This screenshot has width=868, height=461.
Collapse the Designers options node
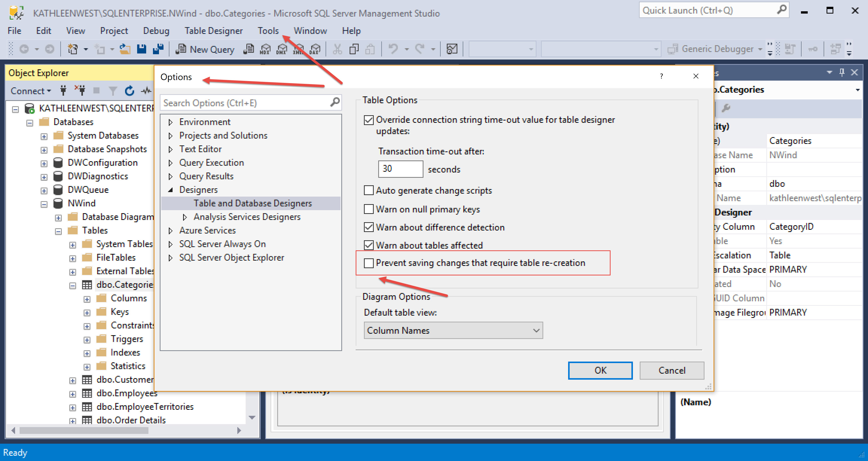pos(171,190)
